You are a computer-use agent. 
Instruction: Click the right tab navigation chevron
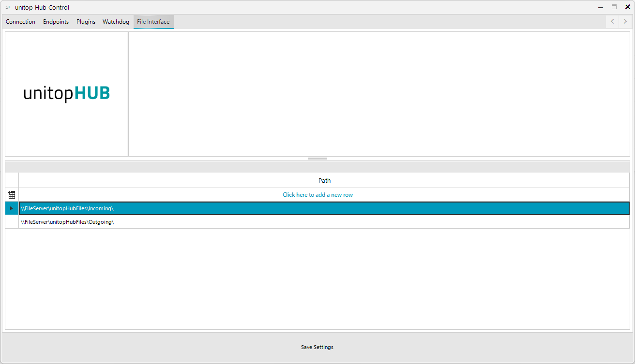tap(625, 21)
